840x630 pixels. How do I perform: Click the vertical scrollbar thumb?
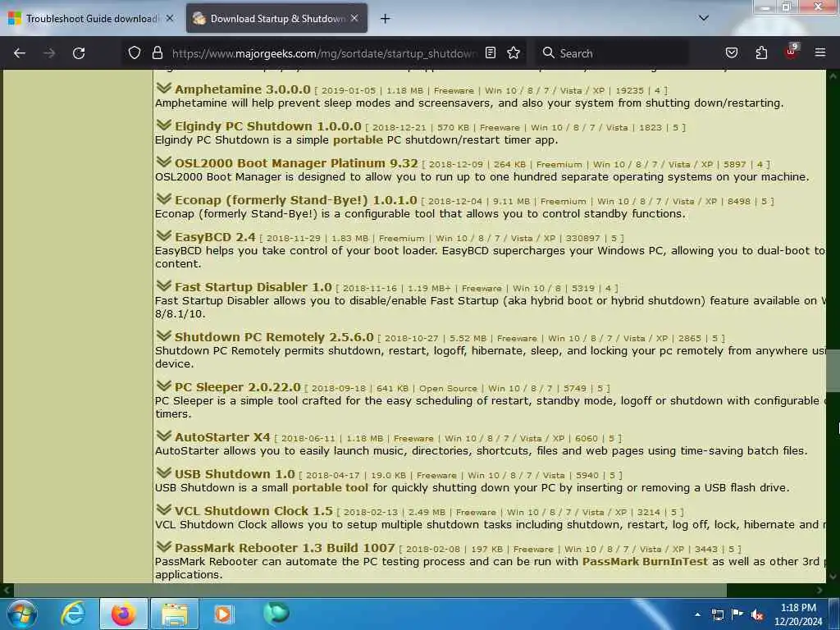(x=833, y=371)
